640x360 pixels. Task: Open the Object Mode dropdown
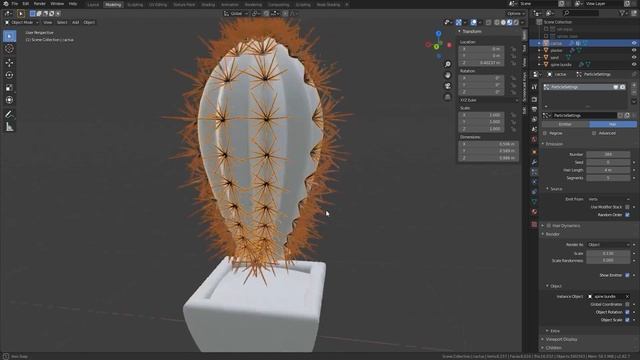point(22,22)
